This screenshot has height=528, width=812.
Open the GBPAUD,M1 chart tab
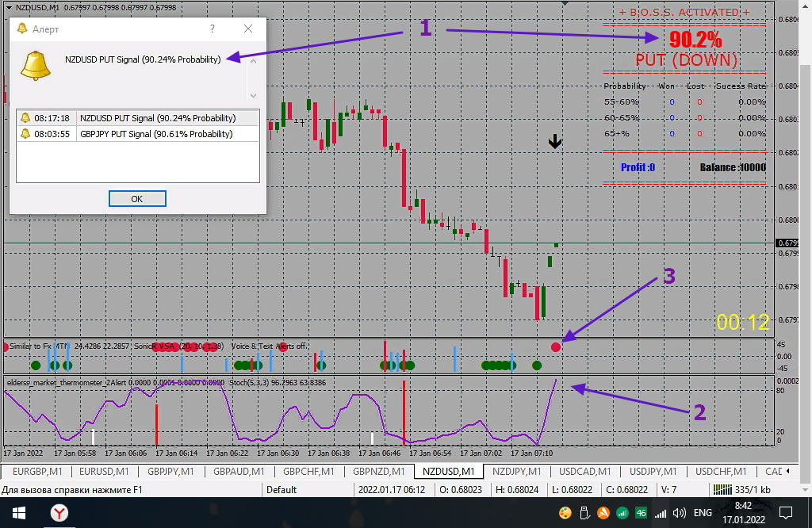pos(239,472)
